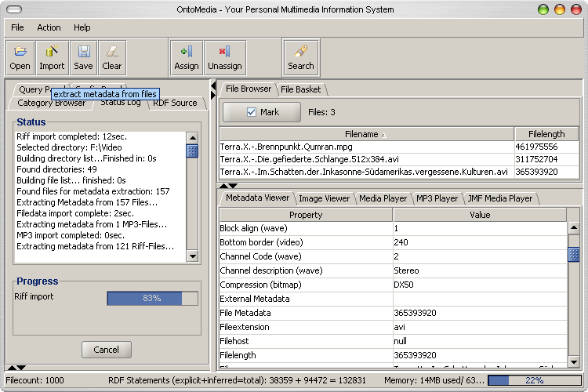Open the JMF Media Player tab
588x392 pixels.
(500, 198)
